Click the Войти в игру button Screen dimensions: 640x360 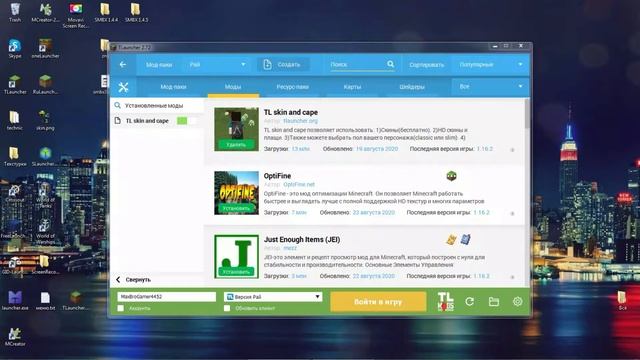coord(378,302)
